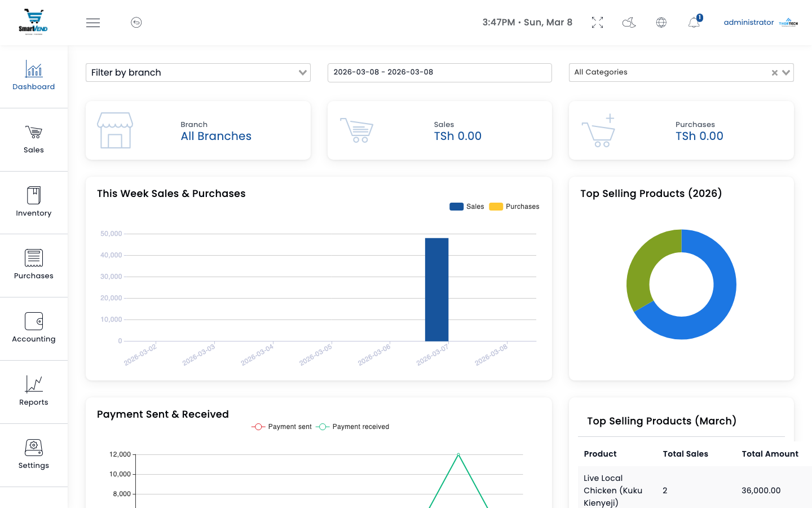Click the "Top Selling Products (2026)" heading

[x=651, y=194]
